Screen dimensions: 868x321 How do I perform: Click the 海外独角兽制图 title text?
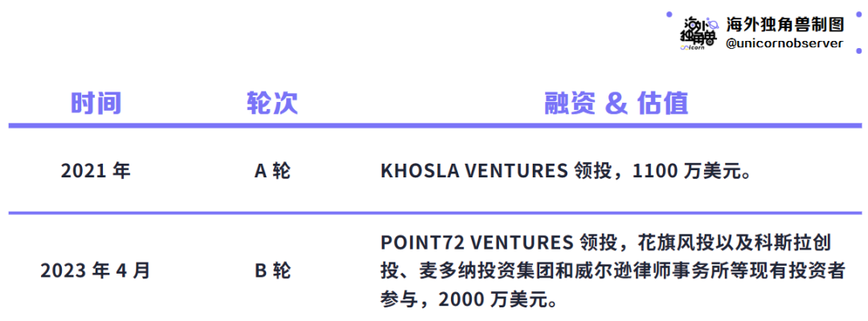[x=784, y=24]
